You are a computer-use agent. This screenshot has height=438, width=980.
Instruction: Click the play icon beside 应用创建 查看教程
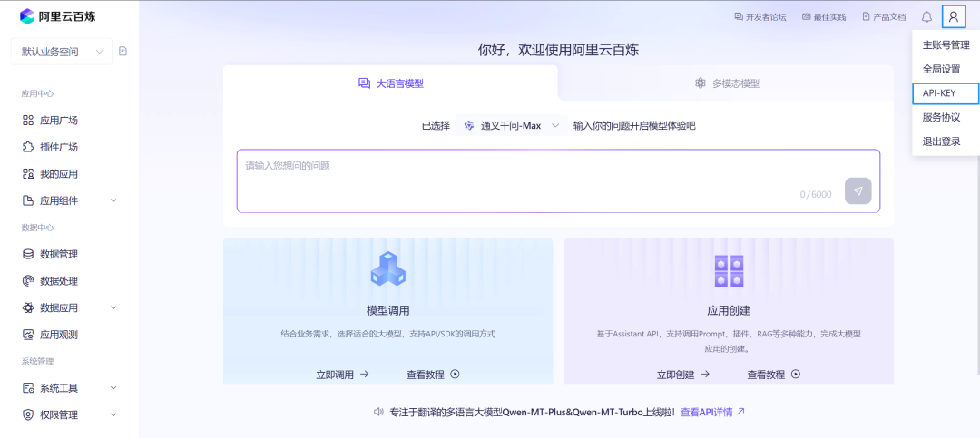796,375
